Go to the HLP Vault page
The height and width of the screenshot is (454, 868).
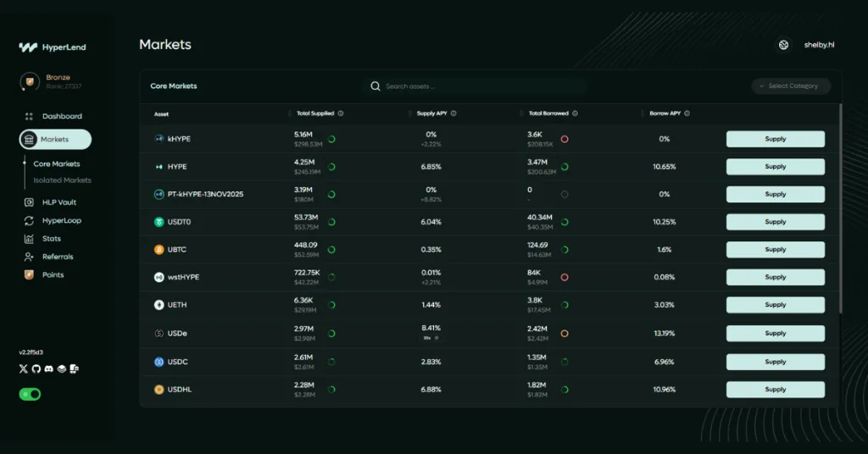pyautogui.click(x=59, y=202)
